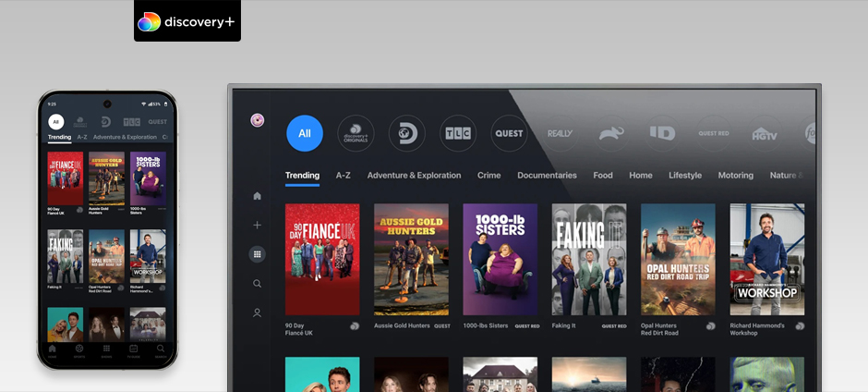This screenshot has width=868, height=392.
Task: Choose the QUEST RED channel on TV
Action: pyautogui.click(x=714, y=133)
